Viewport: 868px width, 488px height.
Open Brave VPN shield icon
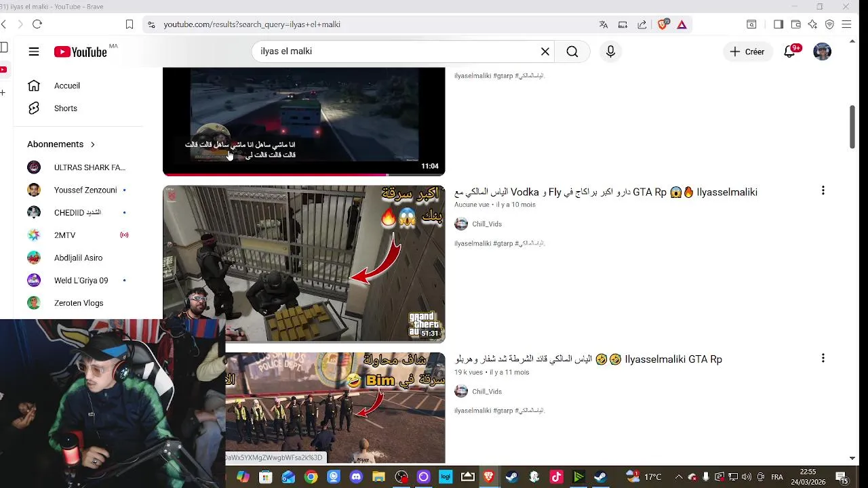point(829,24)
